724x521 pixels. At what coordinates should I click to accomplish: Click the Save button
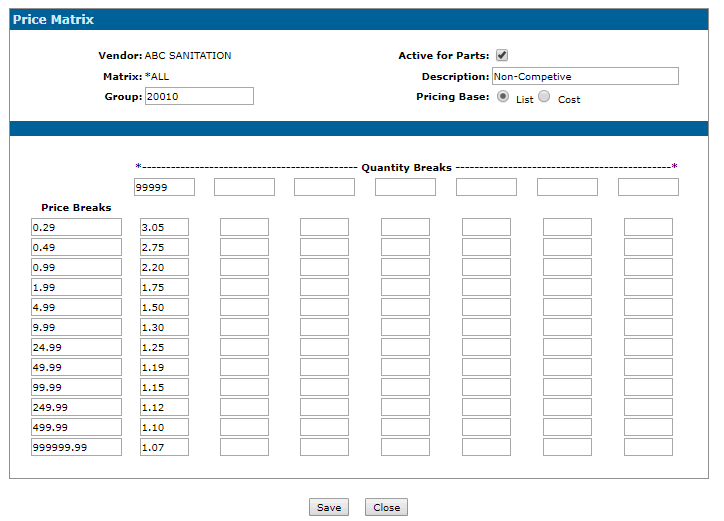(329, 507)
